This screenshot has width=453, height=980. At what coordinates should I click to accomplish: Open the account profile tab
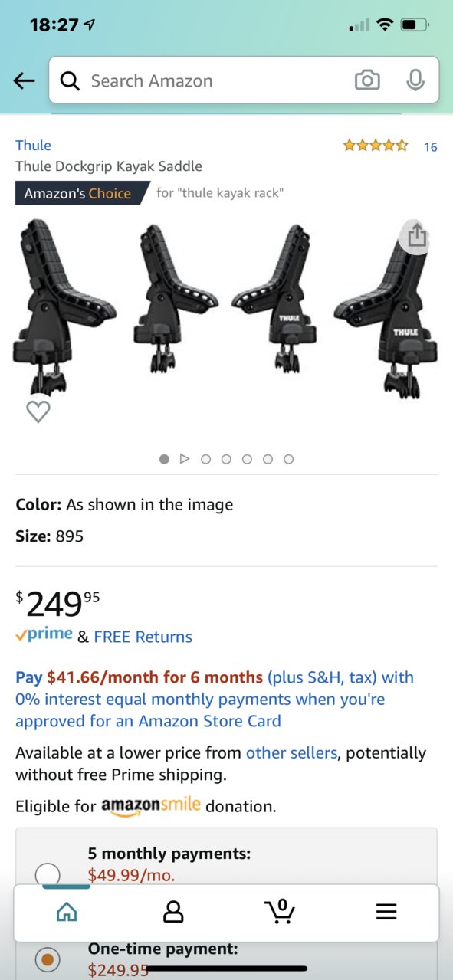point(174,912)
